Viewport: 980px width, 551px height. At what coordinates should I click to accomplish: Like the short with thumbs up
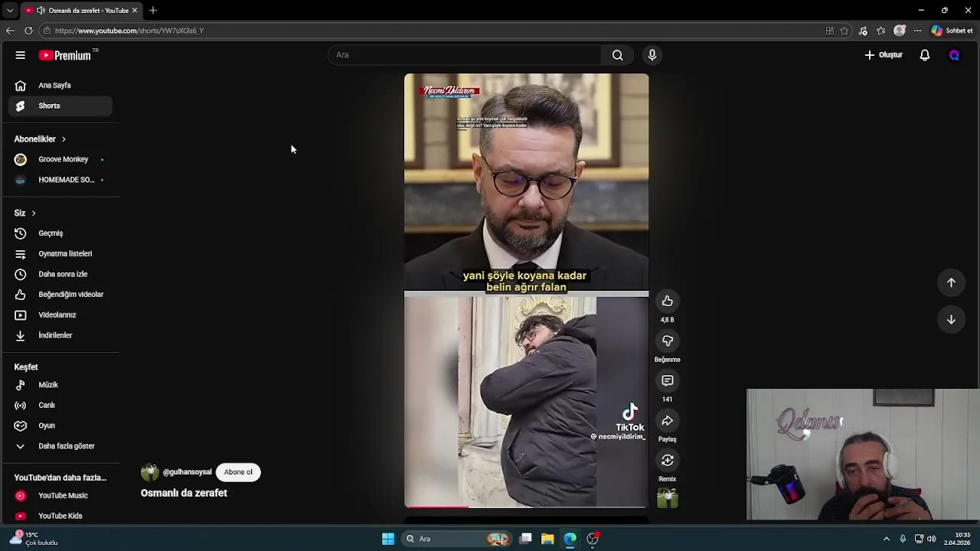668,301
